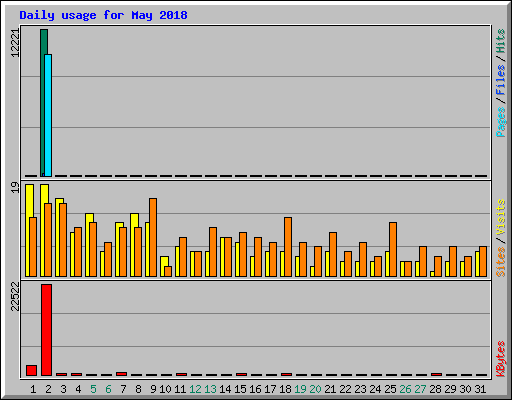Click the yellow Visits bar for day 1
The height and width of the screenshot is (400, 512).
(28, 230)
